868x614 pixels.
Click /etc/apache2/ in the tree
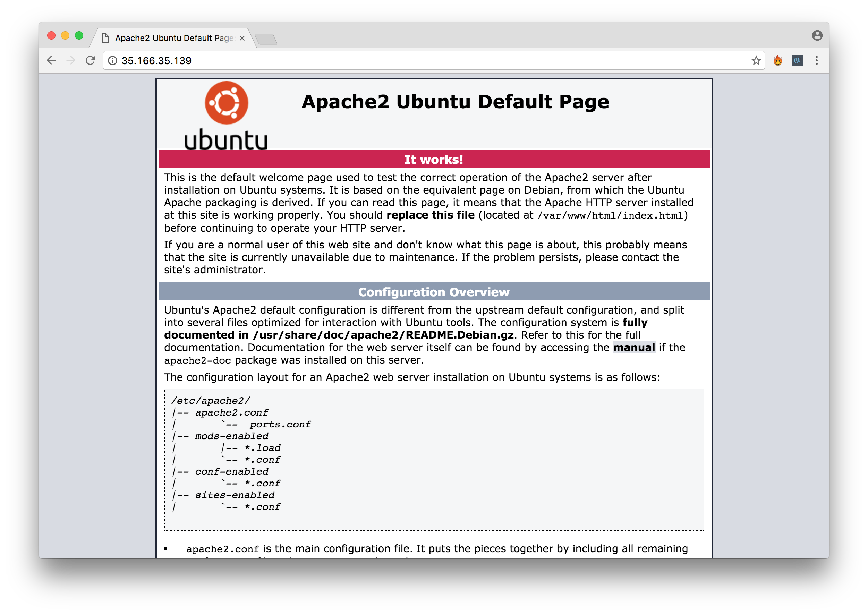click(211, 400)
